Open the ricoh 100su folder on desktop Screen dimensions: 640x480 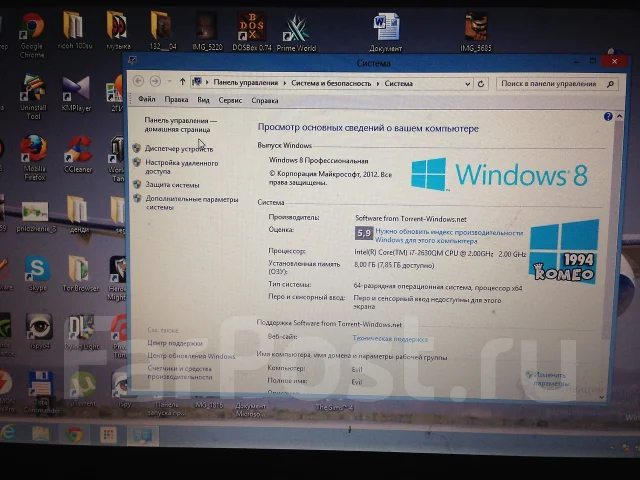74,31
